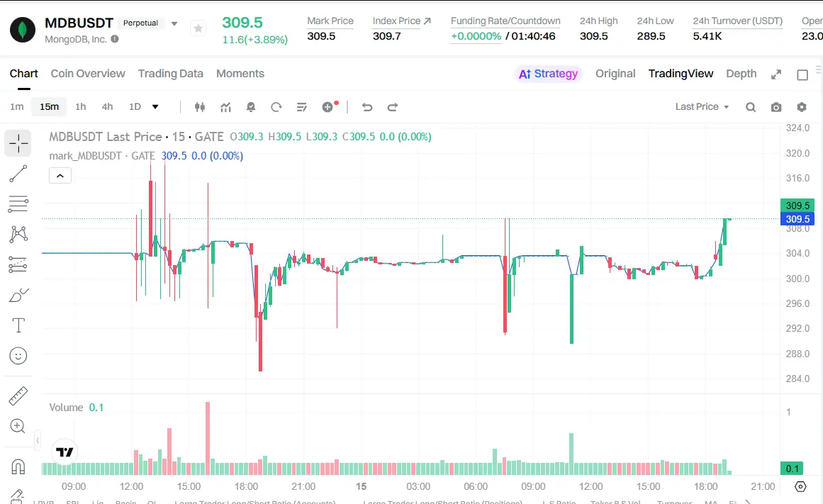Screen dimensions: 823x504
Task: Open the Last Price dropdown
Action: click(702, 106)
